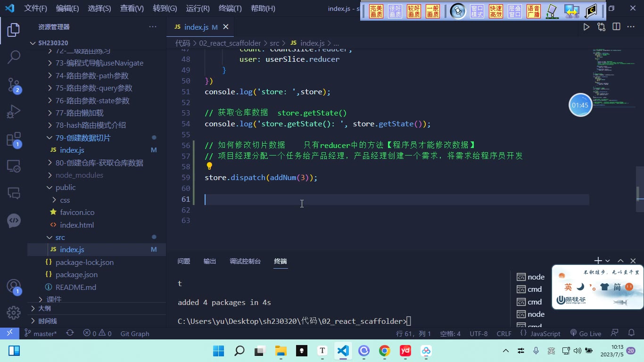Switch to the 调试控制台 panel tab
The image size is (644, 362).
[245, 261]
